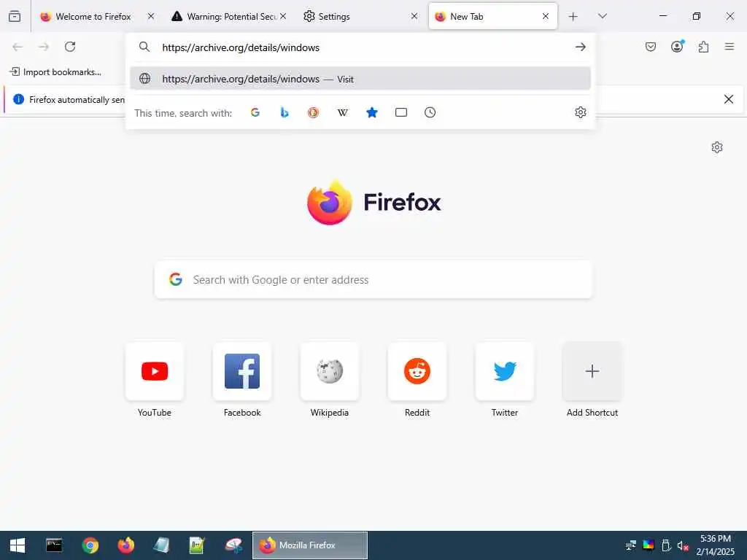Close the New Tab tab
Image resolution: width=747 pixels, height=560 pixels.
point(546,16)
